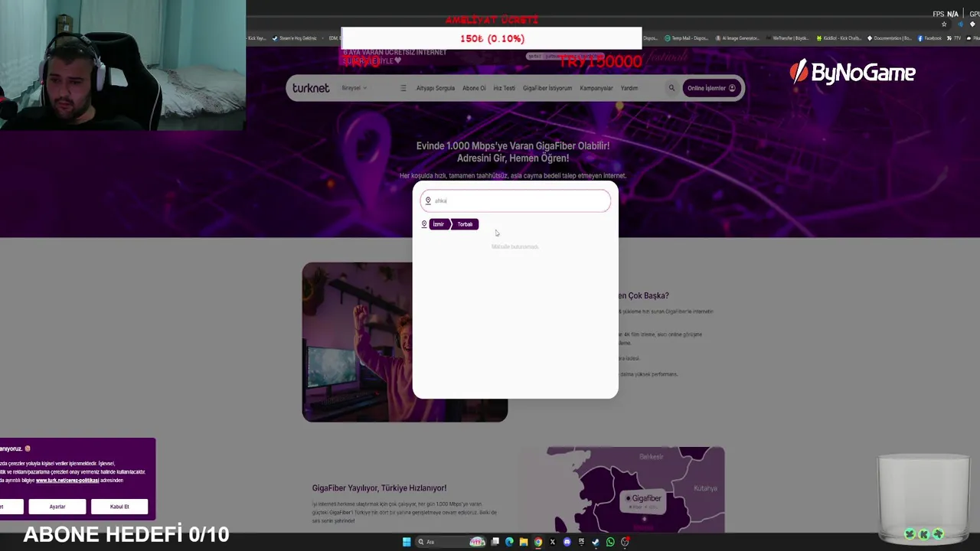Click the address search input field

click(515, 201)
